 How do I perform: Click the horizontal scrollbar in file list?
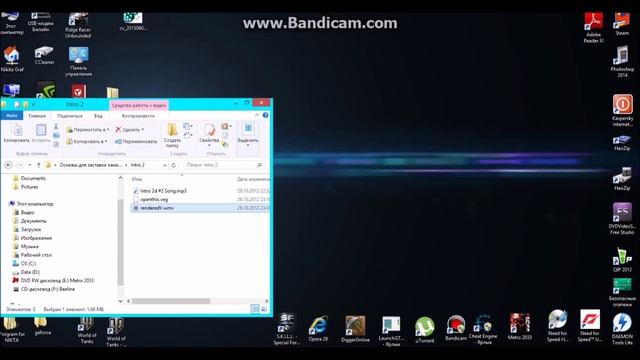(x=171, y=301)
